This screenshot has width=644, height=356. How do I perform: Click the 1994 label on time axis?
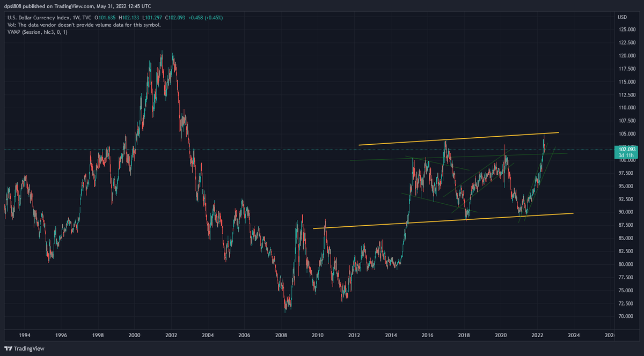[24, 336]
